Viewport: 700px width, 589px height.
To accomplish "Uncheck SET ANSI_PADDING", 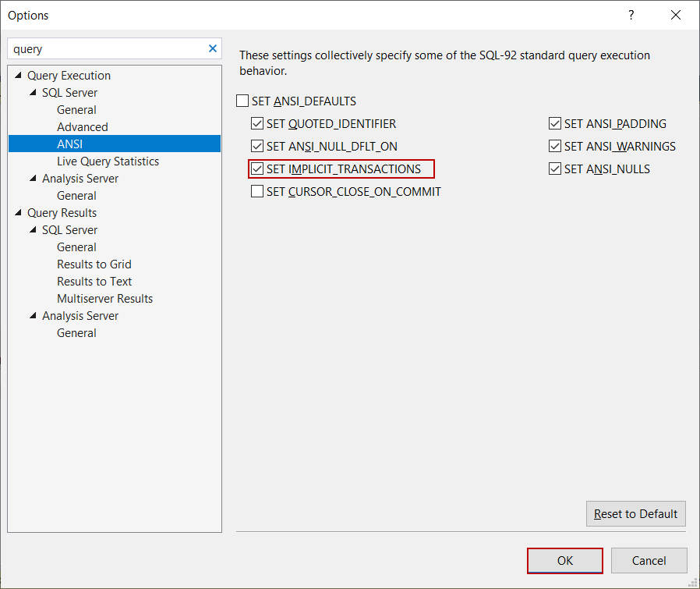I will click(554, 123).
